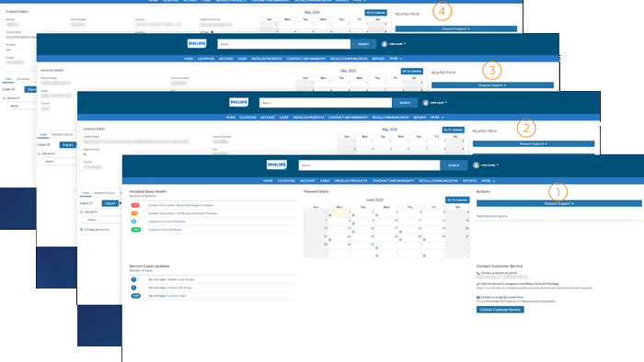Open the LOCATIONS menu item on the front dashboard
This screenshot has width=644, height=362.
point(286,180)
